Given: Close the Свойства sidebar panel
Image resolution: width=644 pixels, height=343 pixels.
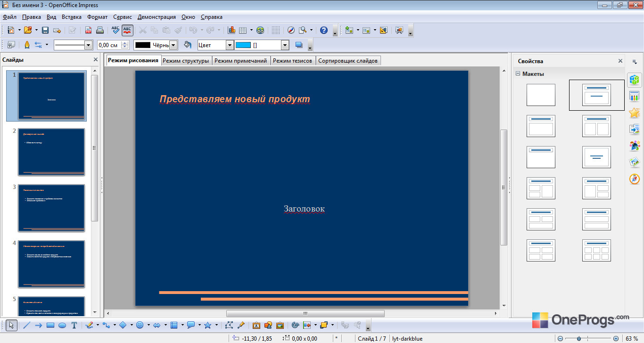Looking at the screenshot, I should click(620, 61).
